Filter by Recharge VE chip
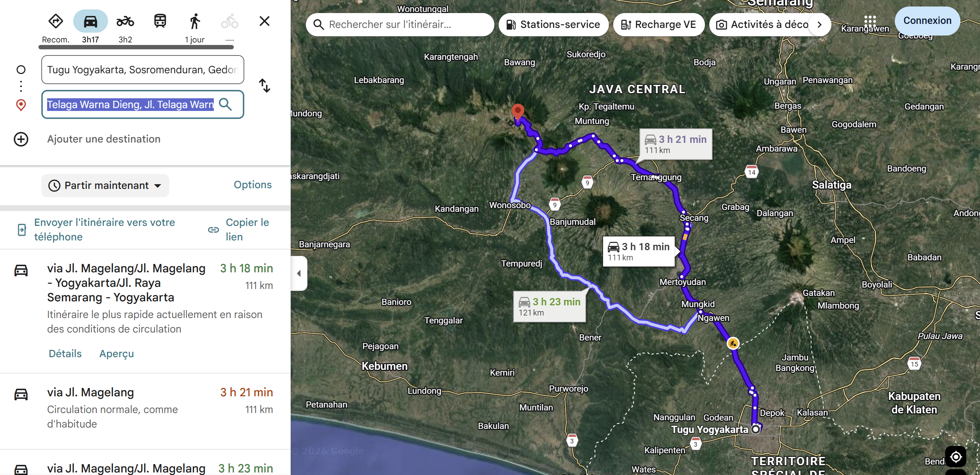 (x=659, y=25)
